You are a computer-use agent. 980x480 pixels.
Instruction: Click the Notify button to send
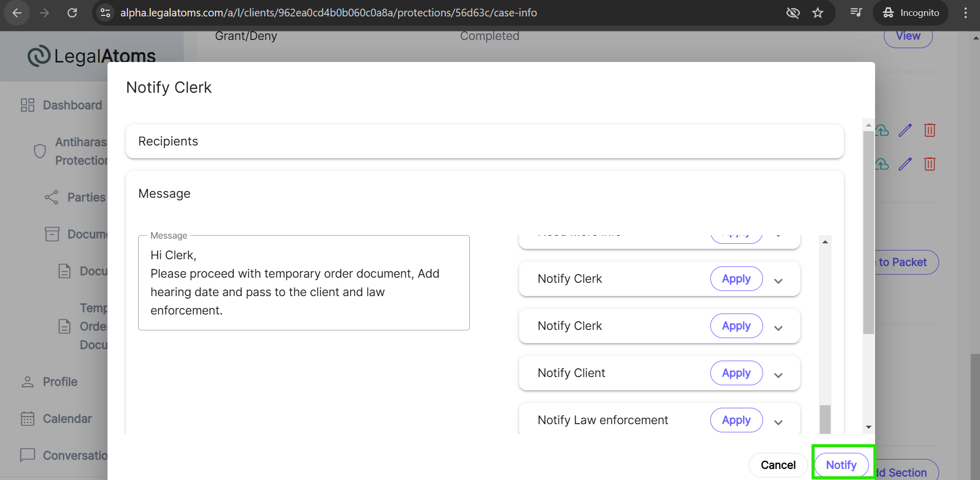coord(841,465)
